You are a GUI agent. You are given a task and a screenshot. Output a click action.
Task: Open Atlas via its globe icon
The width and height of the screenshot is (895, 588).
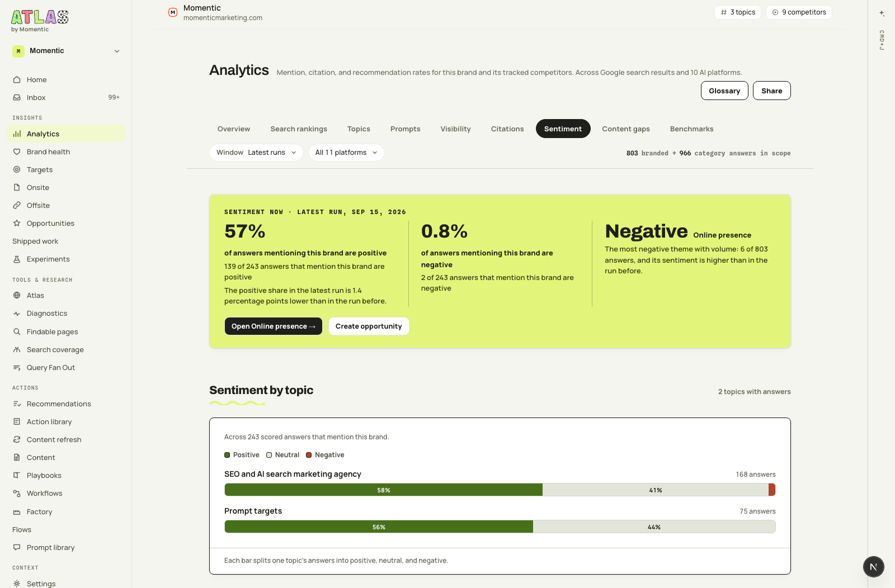click(17, 296)
